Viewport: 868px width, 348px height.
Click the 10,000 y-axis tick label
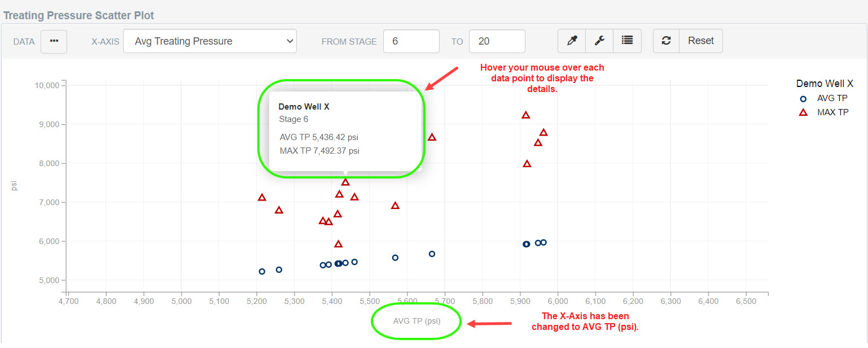coord(47,85)
